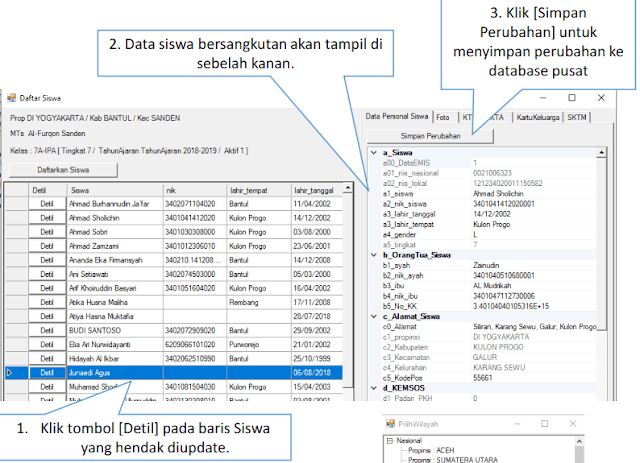The height and width of the screenshot is (463, 640).
Task: Edit the a4_gender value L
Action: 533,234
